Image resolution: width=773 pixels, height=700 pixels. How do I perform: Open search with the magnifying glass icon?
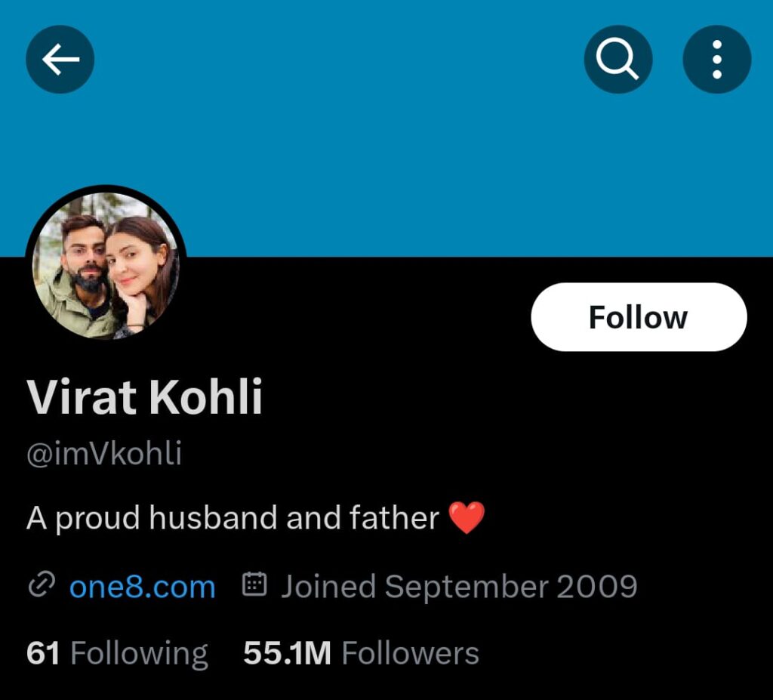pyautogui.click(x=617, y=60)
